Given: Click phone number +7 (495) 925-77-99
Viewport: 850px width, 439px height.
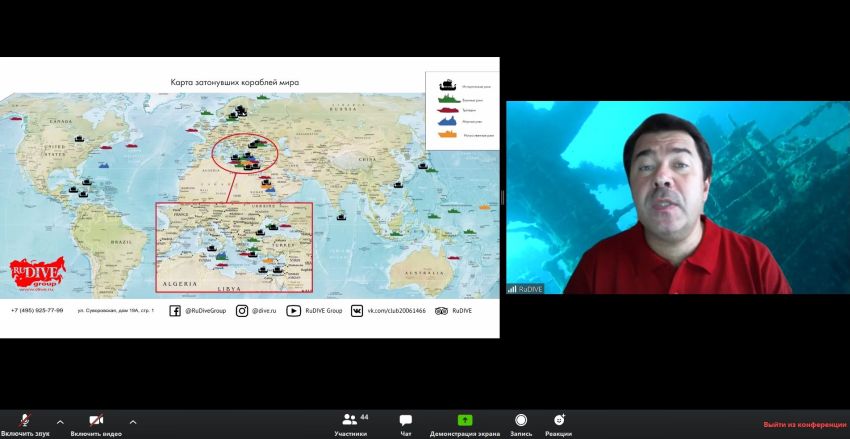Looking at the screenshot, I should 37,311.
